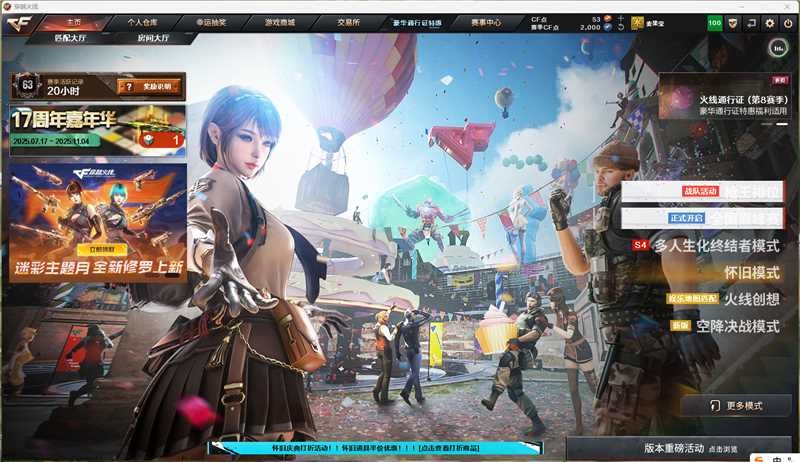This screenshot has width=800, height=462.
Task: Select 多人生化终结者模式 game mode
Action: (x=716, y=246)
